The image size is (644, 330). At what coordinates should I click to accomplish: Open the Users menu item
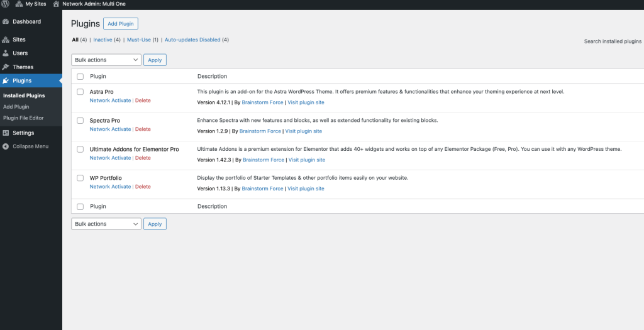click(20, 53)
